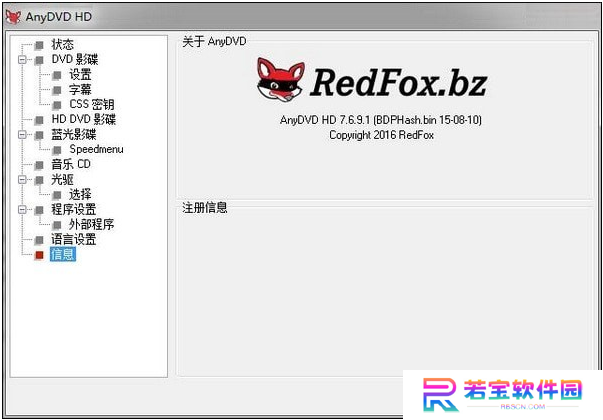Screen dimensions: 603x420
Task: Select 程序设置 in the tree
Action: pyautogui.click(x=74, y=209)
